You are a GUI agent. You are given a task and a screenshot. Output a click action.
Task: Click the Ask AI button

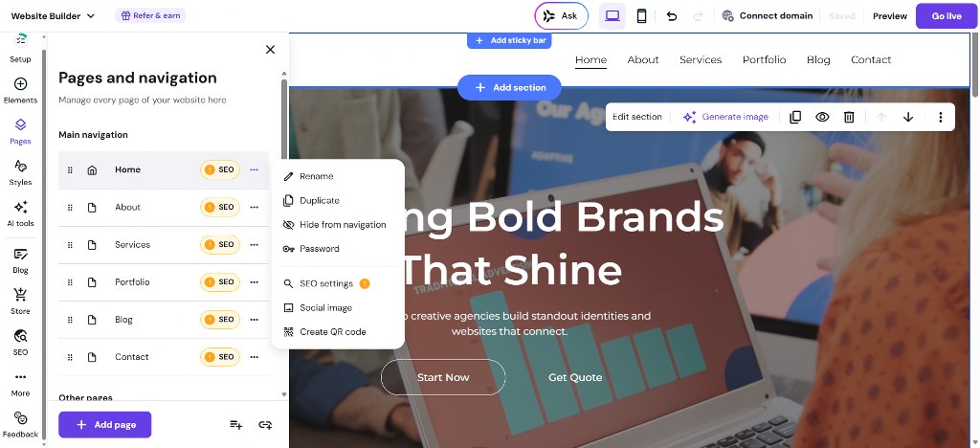(x=561, y=16)
